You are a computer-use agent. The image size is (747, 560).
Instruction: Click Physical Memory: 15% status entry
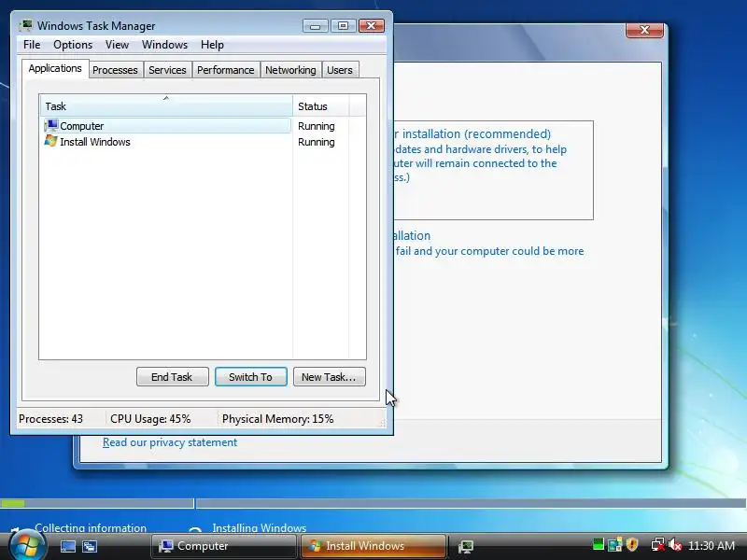(x=277, y=419)
